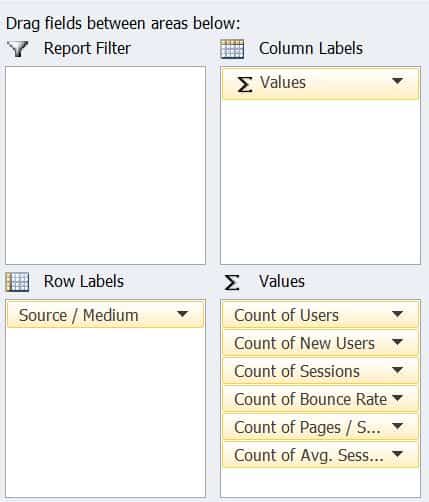Expand Count of New Users dropdown arrow
Viewport: 429px width, 502px height.
click(x=398, y=342)
